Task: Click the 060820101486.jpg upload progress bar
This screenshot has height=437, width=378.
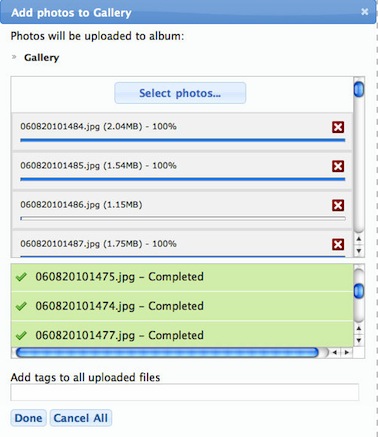Action: click(x=183, y=218)
